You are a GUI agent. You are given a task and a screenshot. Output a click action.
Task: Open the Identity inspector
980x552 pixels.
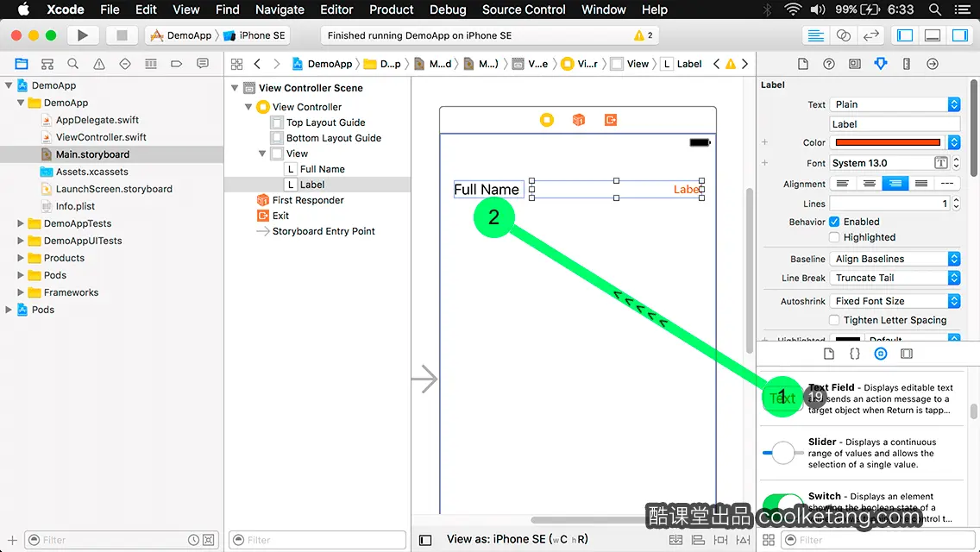[854, 64]
